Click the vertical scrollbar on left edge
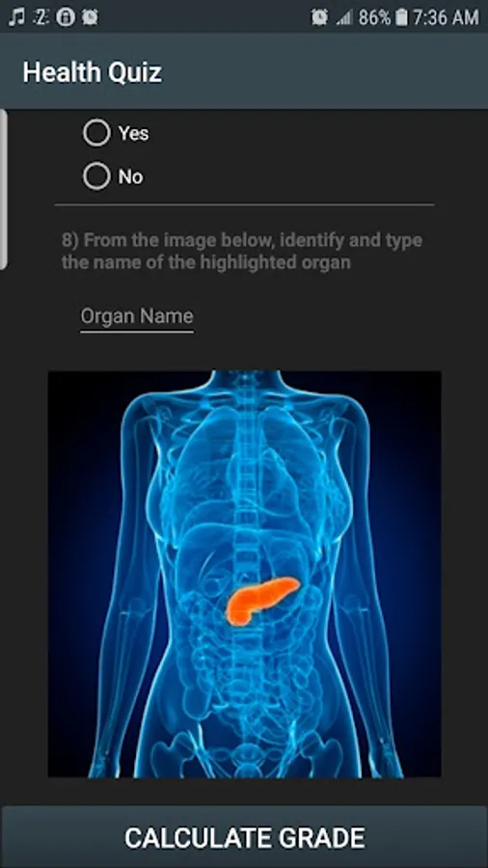 3,189
